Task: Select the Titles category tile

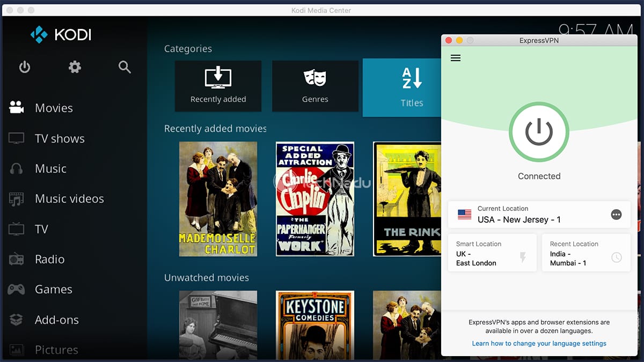Action: [x=401, y=87]
